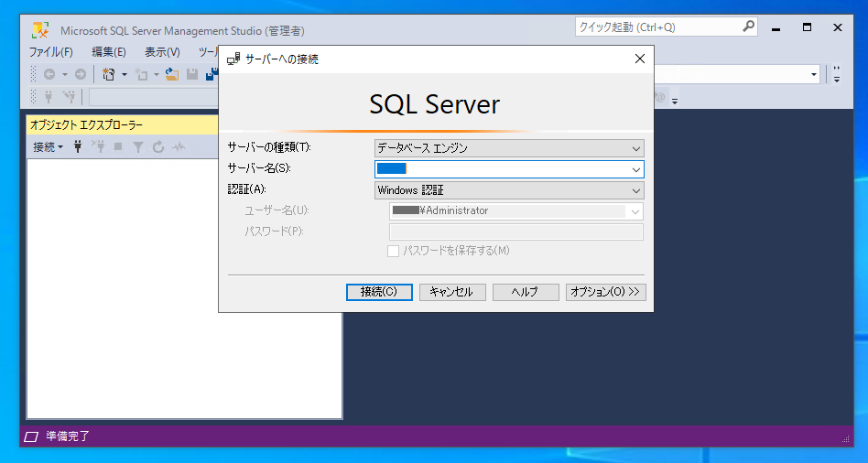Click the Quick Launch search magnifier icon

point(748,27)
